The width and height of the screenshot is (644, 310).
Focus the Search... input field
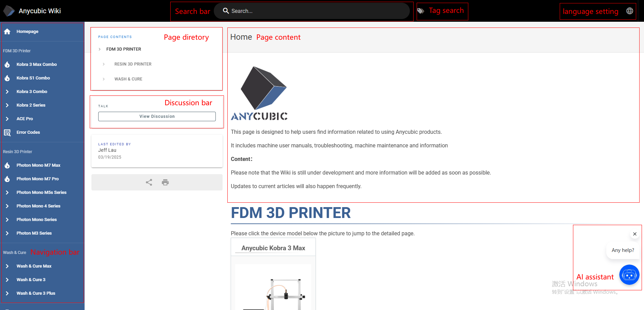click(312, 11)
